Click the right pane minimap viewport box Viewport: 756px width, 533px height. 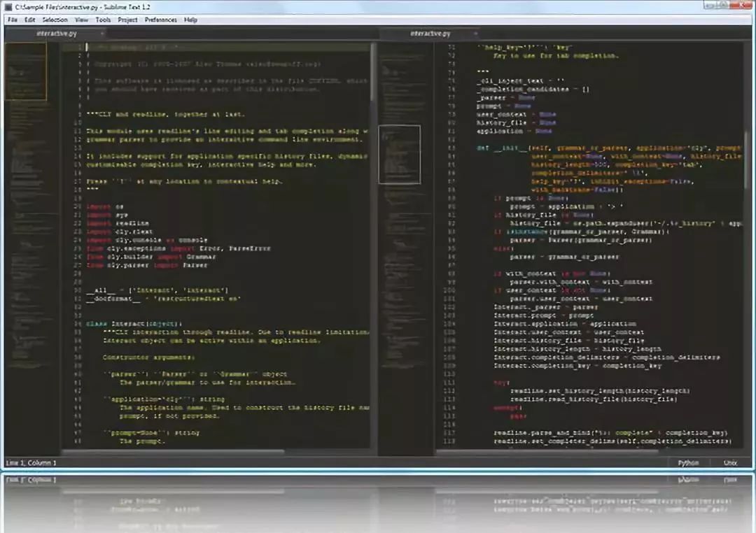point(400,154)
